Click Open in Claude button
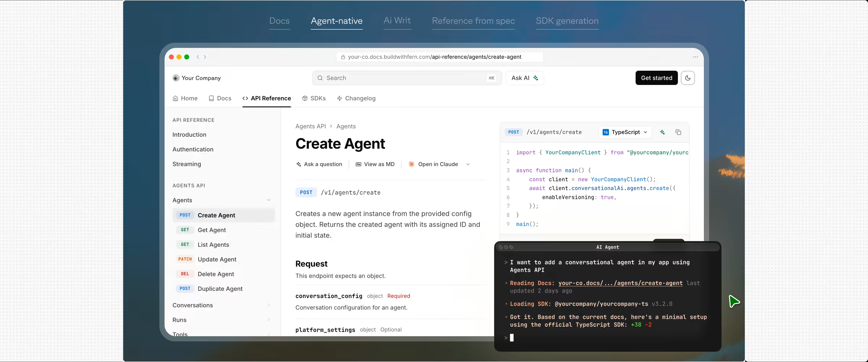 [x=433, y=164]
